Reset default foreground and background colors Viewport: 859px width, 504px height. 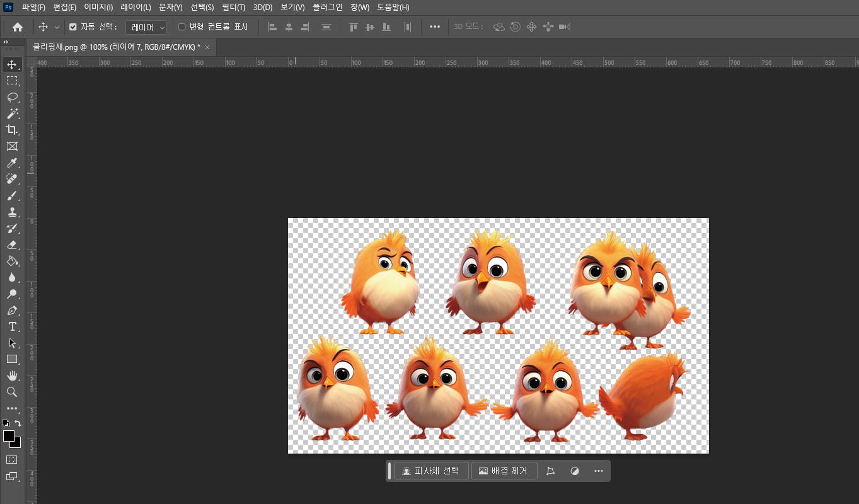pyautogui.click(x=6, y=423)
